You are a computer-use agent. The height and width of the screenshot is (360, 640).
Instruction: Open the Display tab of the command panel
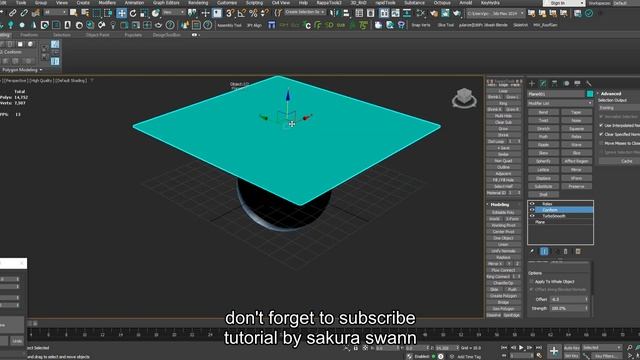[x=577, y=83]
